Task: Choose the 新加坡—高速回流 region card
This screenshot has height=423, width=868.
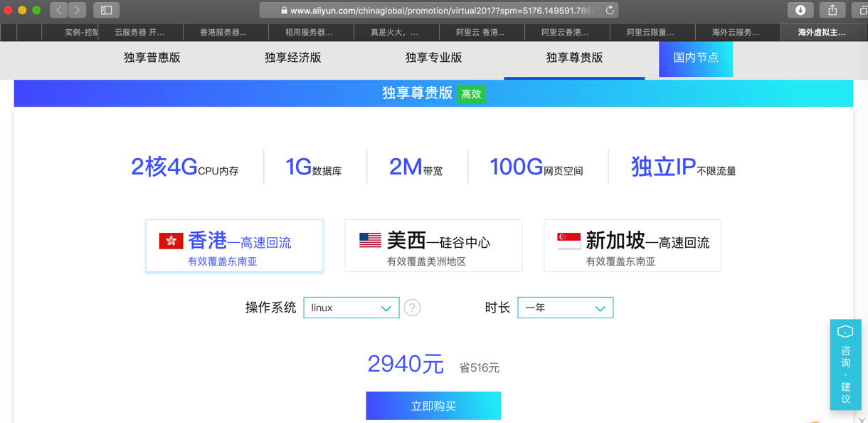Action: [x=633, y=246]
